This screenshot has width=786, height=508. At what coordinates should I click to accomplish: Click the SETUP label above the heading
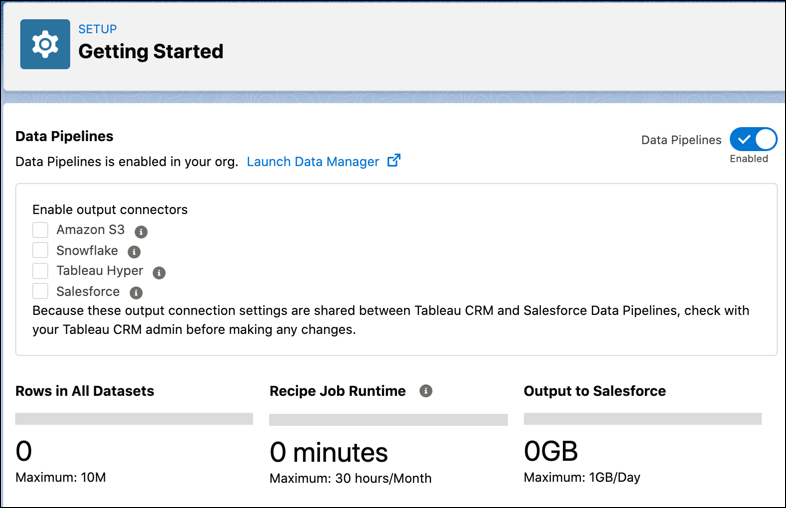(x=97, y=30)
